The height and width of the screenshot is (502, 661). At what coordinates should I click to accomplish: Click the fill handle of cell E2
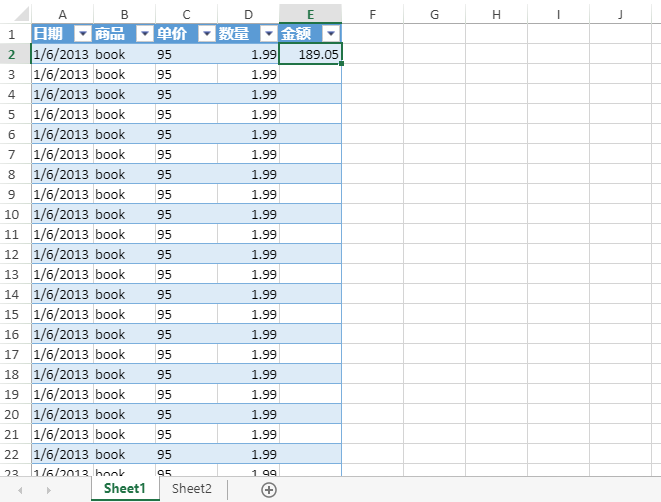[x=341, y=63]
